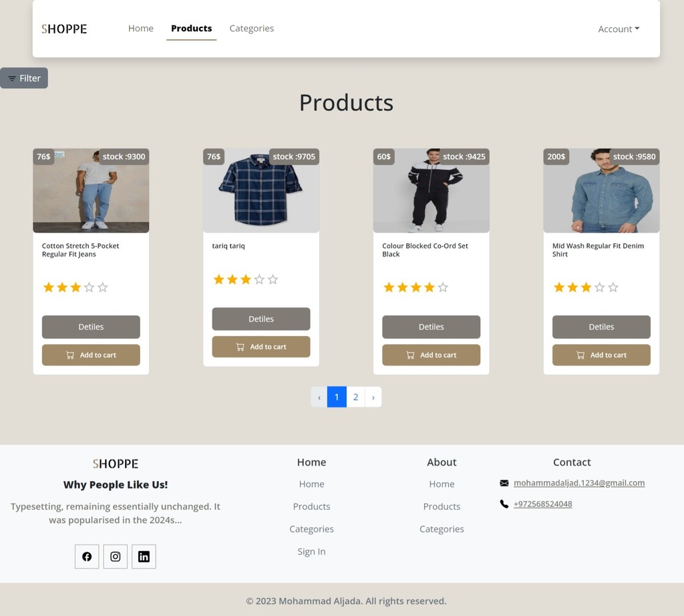The image size is (684, 616).
Task: Click the mohammadaljad.1234@gmail.com email link
Action: point(579,483)
